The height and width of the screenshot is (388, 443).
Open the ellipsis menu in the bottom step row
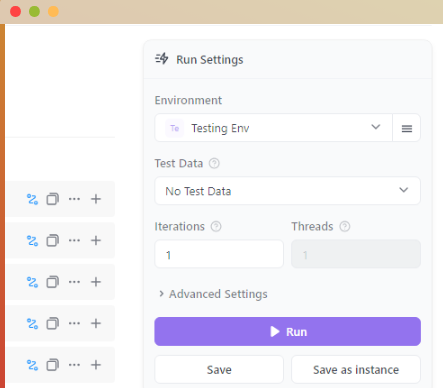(x=74, y=365)
